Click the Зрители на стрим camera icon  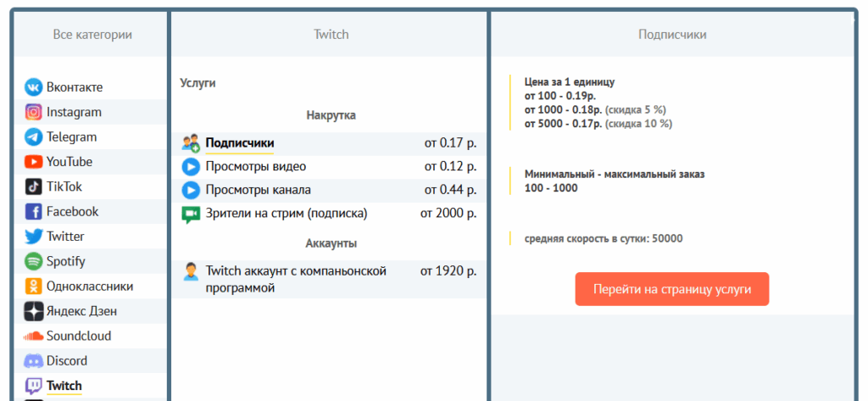[x=191, y=214]
